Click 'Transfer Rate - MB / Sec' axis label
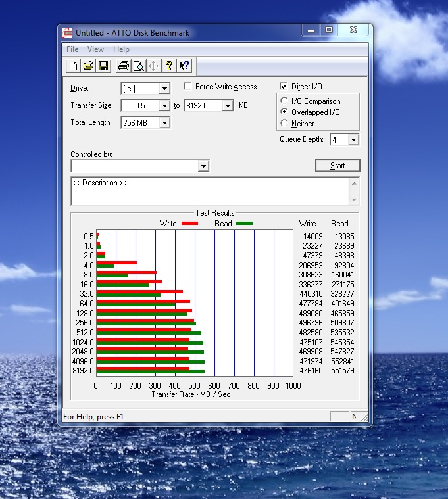 click(x=191, y=394)
